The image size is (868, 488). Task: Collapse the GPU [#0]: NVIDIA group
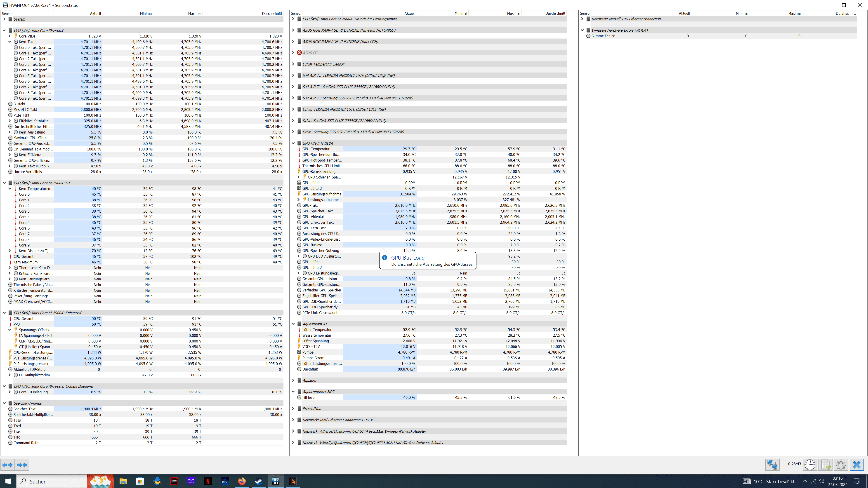pyautogui.click(x=293, y=143)
